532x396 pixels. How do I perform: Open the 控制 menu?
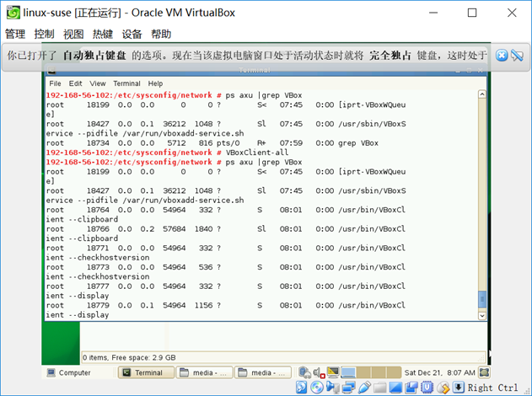(44, 34)
